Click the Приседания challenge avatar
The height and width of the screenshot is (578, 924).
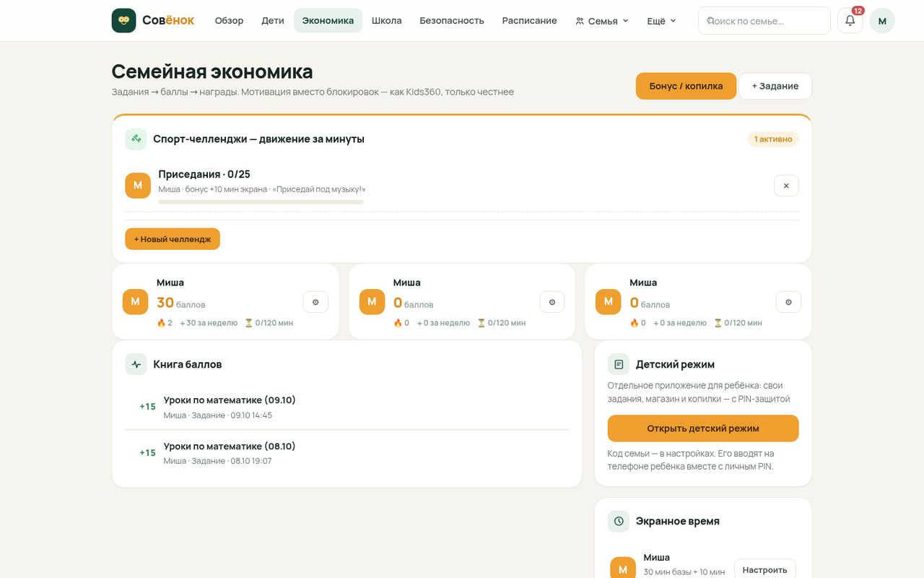(x=138, y=186)
